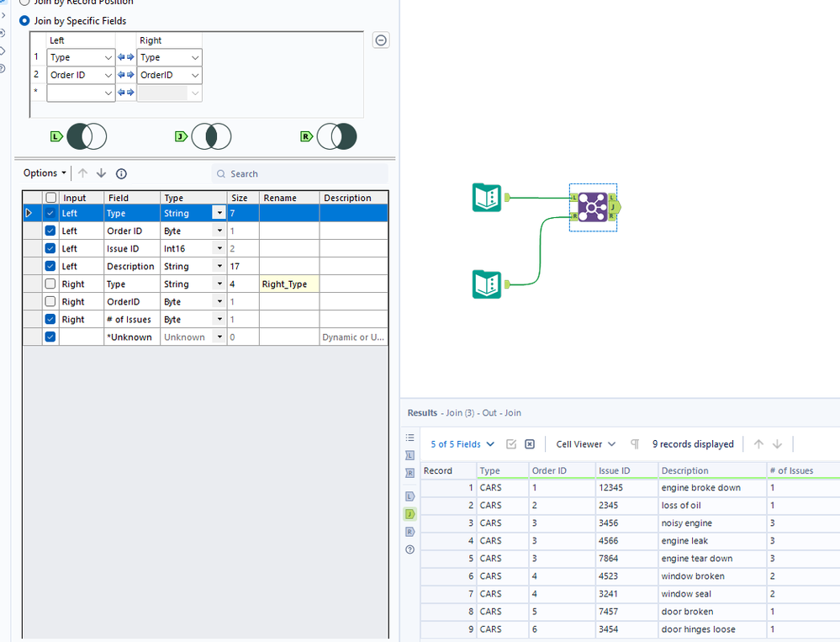Select the top Text Input tool on canvas
Image resolution: width=840 pixels, height=642 pixels.
(x=487, y=198)
